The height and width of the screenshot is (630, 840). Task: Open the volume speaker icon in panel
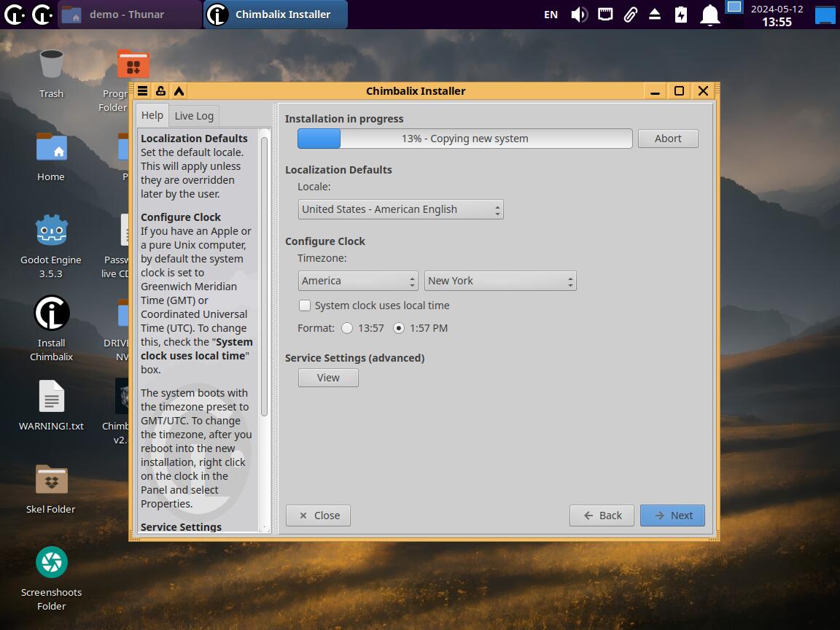click(579, 15)
